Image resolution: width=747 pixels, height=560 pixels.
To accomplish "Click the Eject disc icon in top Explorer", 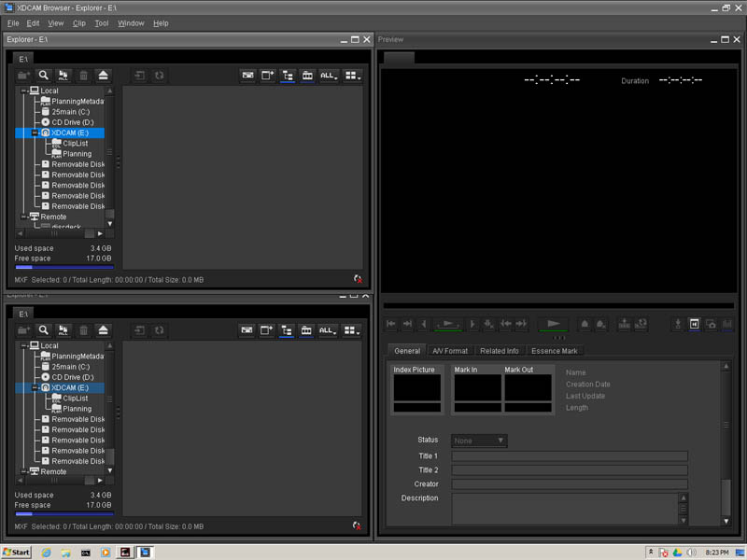I will (x=104, y=75).
